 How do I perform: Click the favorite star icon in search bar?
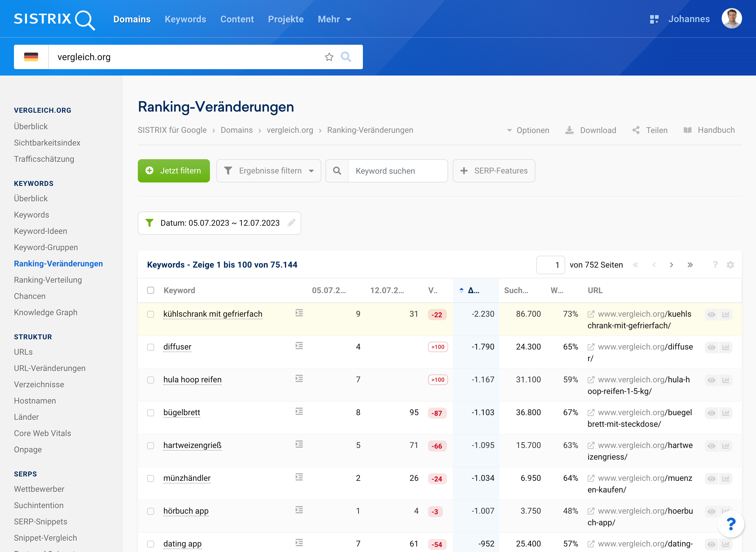(329, 57)
